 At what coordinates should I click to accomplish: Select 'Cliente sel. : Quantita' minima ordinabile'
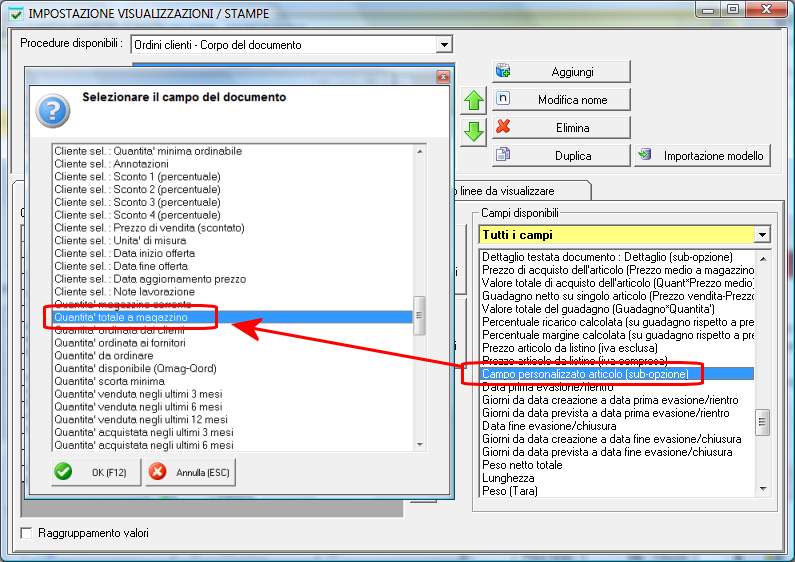(x=233, y=151)
